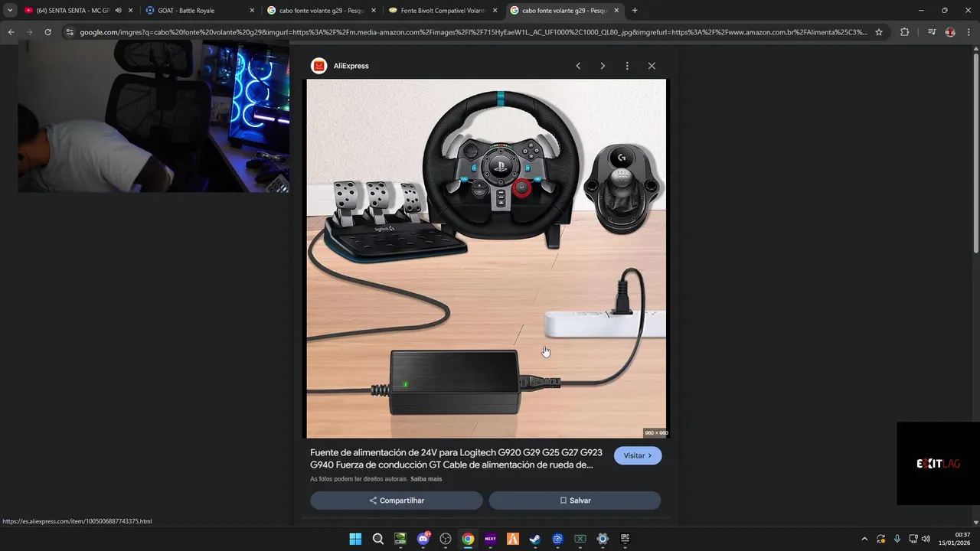This screenshot has width=980, height=551.
Task: Close the Fonte Bivolt Compativel tab
Action: coord(495,11)
